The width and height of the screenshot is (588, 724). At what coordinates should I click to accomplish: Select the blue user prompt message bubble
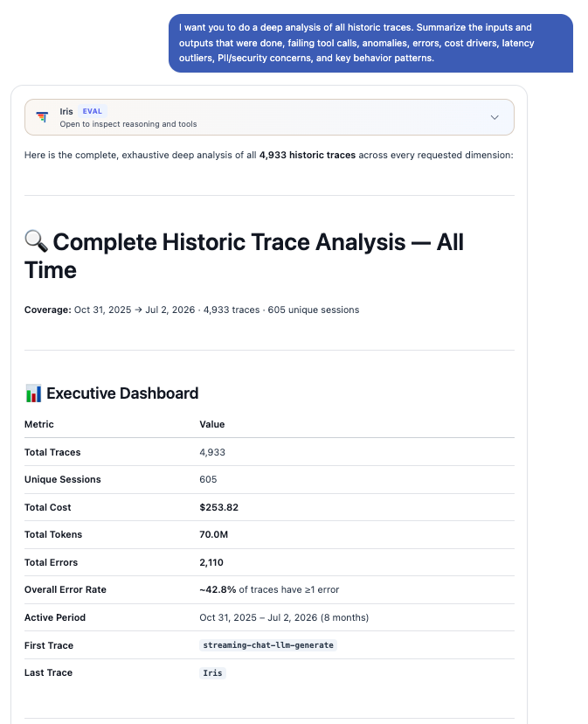tap(370, 43)
